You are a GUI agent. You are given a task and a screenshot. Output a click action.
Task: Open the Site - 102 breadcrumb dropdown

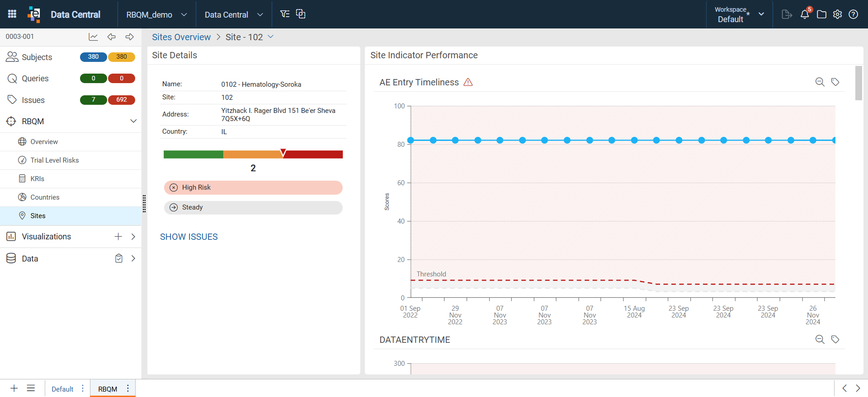(x=271, y=37)
